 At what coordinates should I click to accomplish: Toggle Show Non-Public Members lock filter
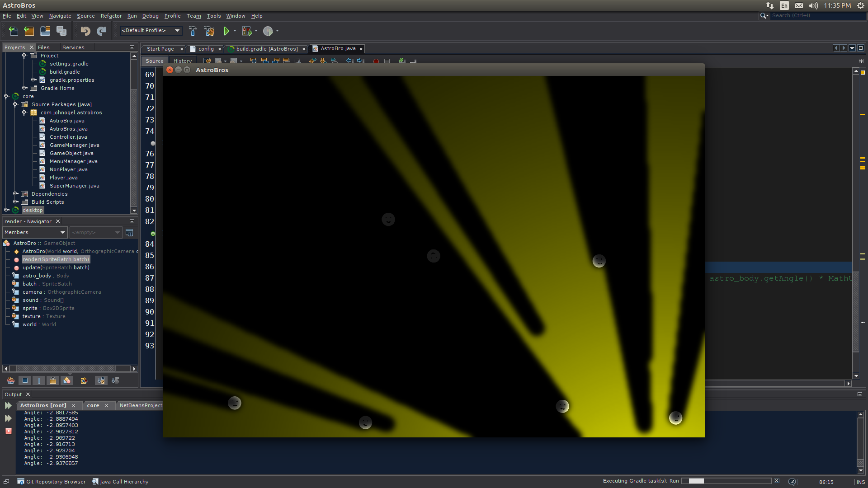[x=53, y=380]
